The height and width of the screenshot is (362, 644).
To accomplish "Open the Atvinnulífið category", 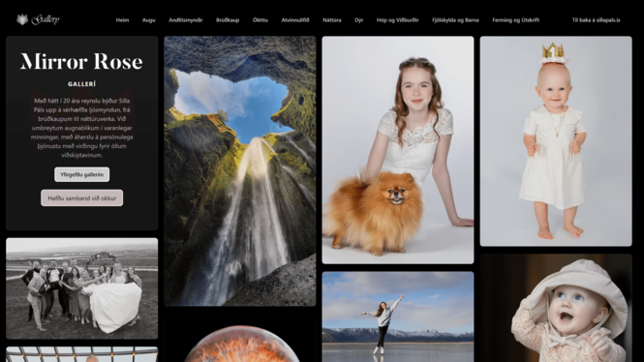I will [x=295, y=20].
